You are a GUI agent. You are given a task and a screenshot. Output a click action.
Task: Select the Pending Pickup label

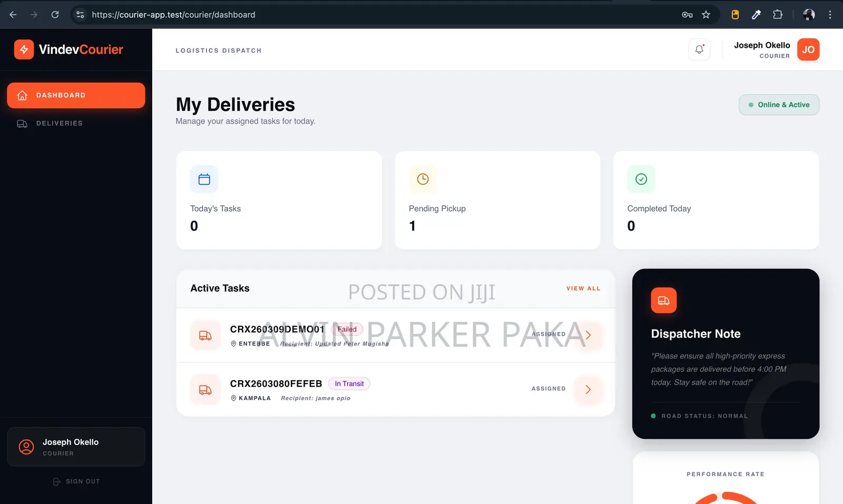pyautogui.click(x=437, y=209)
